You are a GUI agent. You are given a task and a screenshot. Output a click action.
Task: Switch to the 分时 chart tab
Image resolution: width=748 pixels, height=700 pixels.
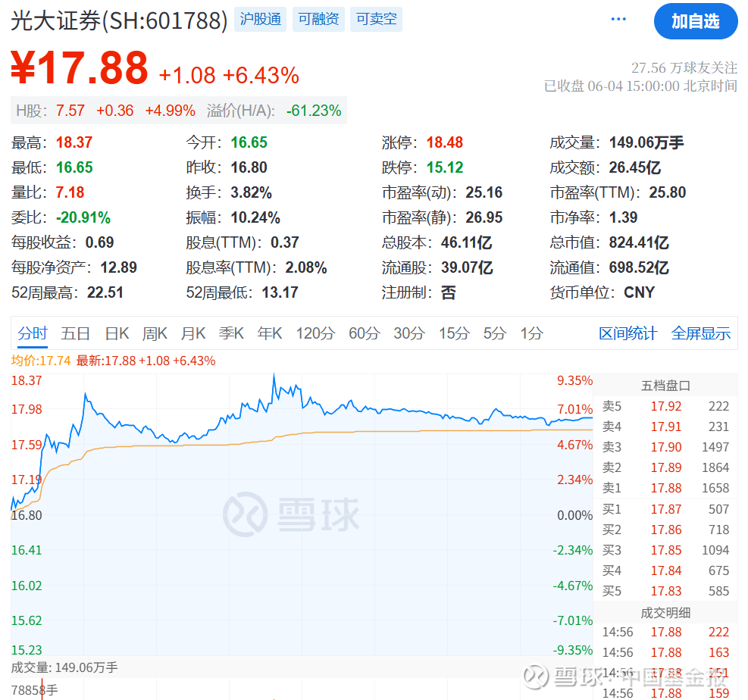[x=33, y=333]
